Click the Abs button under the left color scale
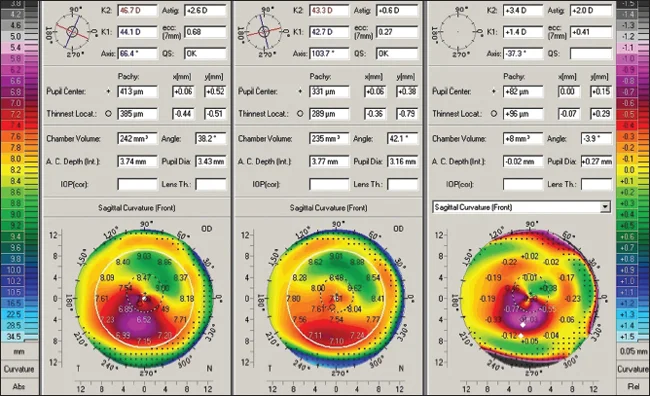The width and height of the screenshot is (650, 396). point(19,386)
